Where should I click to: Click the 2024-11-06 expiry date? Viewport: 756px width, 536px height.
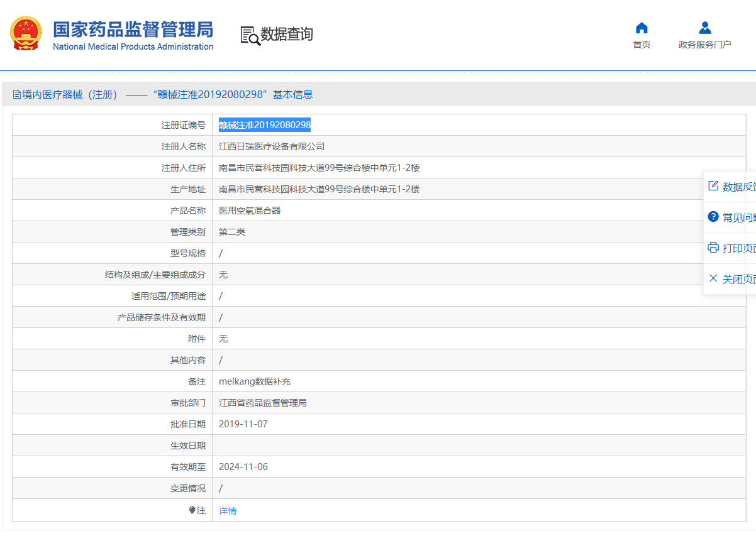[x=243, y=467]
